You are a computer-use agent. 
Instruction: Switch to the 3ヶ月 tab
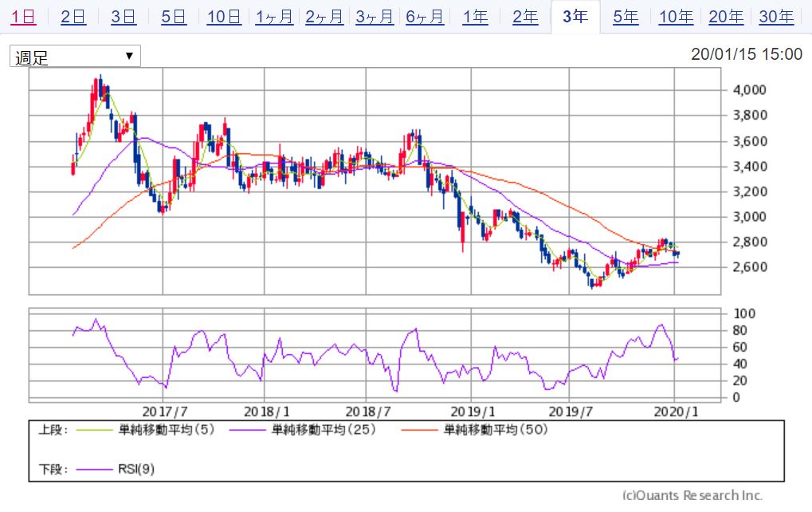point(375,17)
